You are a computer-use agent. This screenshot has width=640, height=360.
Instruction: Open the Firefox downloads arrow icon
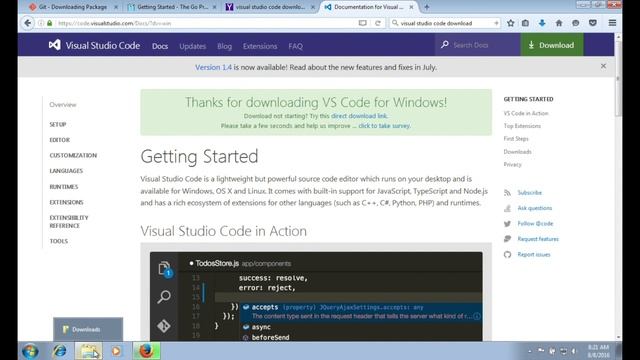(x=542, y=23)
